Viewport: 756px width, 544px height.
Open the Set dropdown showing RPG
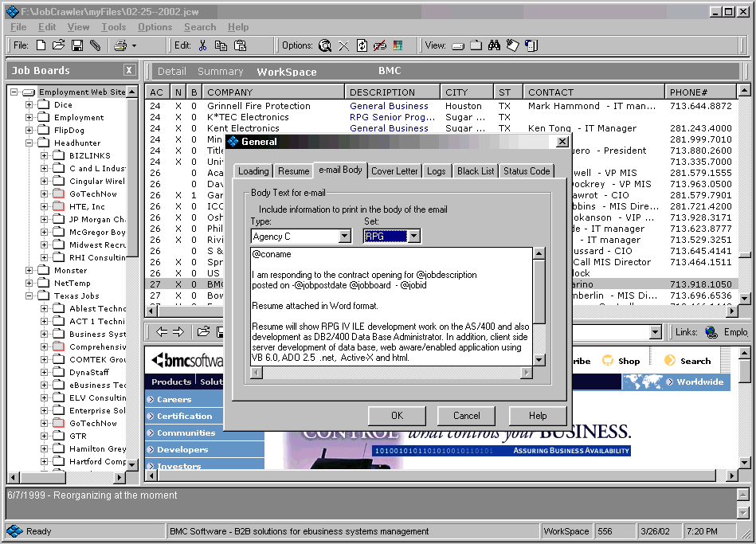click(415, 236)
